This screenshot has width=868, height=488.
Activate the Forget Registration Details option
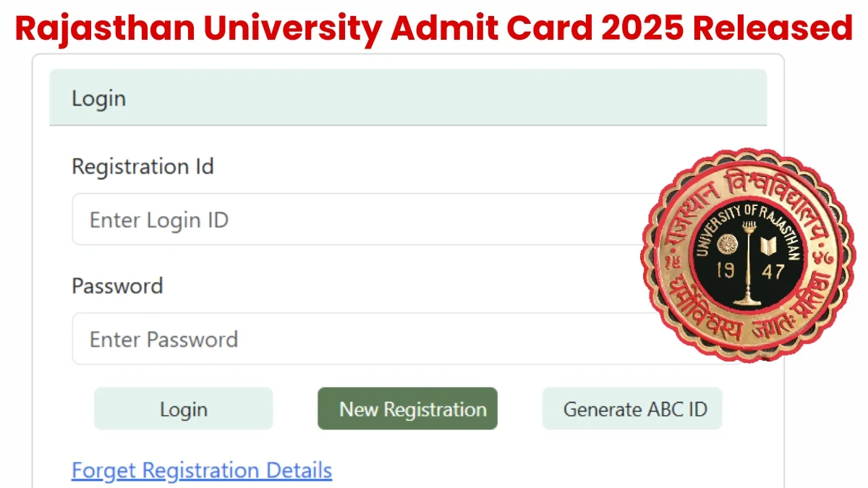[202, 470]
